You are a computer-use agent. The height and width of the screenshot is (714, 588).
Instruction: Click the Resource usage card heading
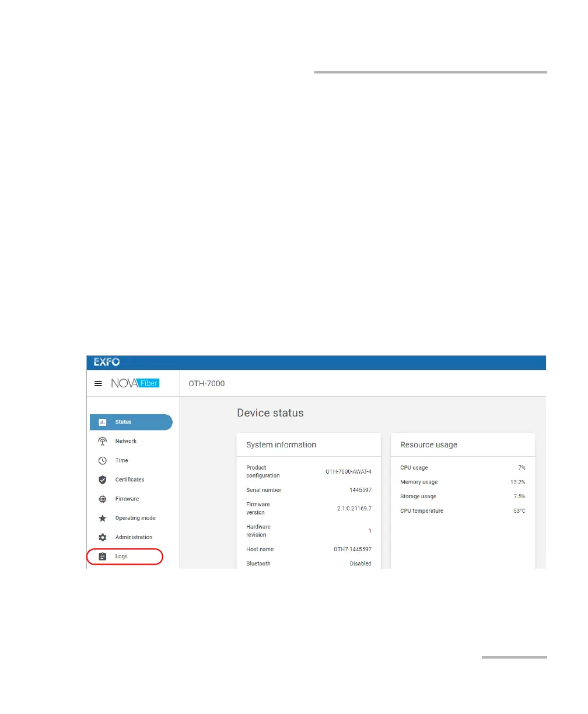(429, 444)
